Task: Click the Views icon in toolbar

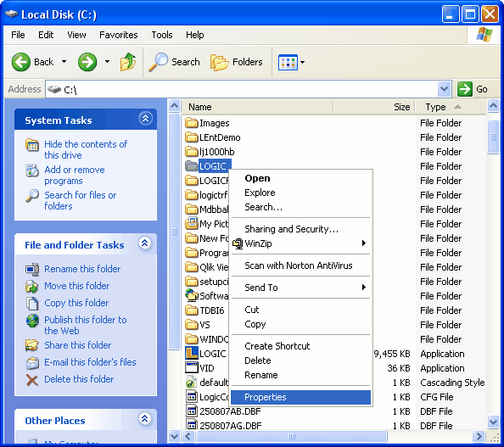Action: pos(288,62)
